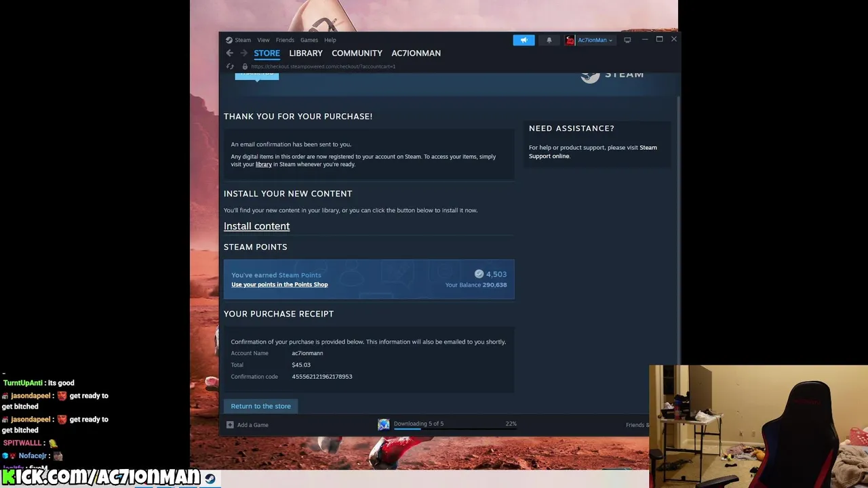Click the 22% download percentage

511,424
